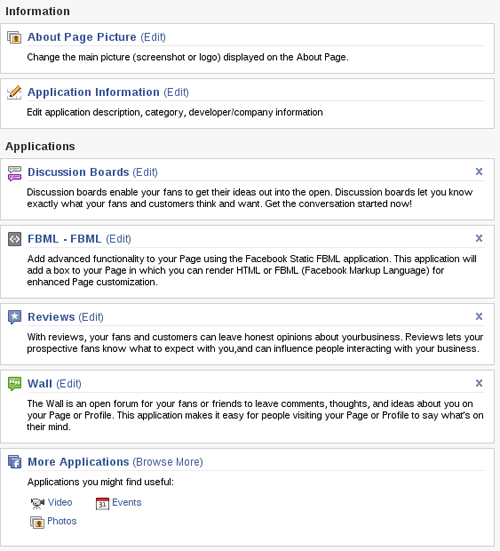Remove the FBML application with X
This screenshot has width=500, height=551.
(x=479, y=238)
